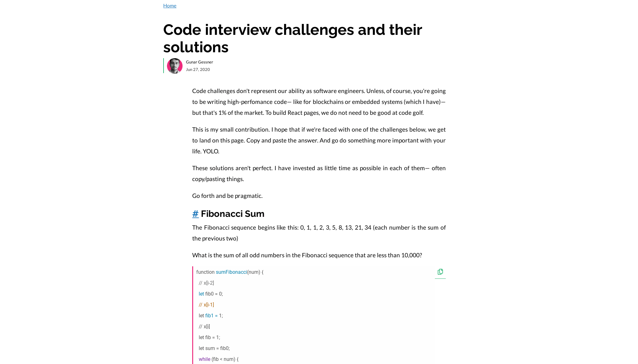Click the # anchor beside Fibonacci Sum
The height and width of the screenshot is (364, 638).
coord(195,214)
